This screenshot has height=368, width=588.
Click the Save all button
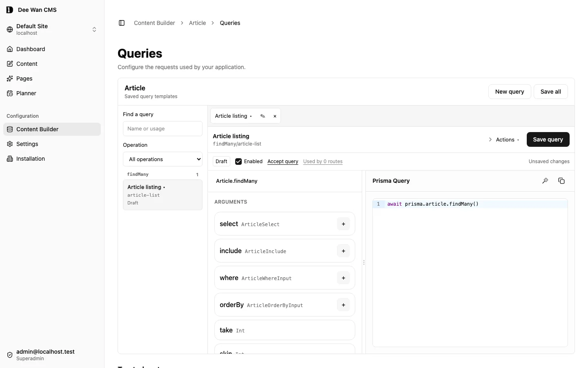pos(550,92)
